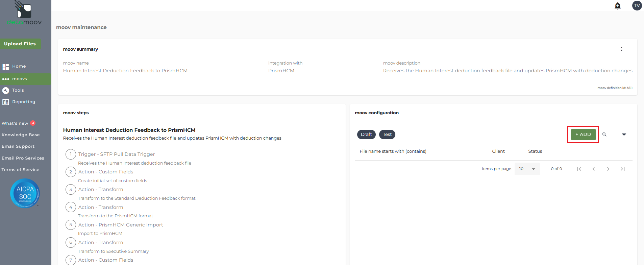Click "Transform to Executive Summary" step text

(114, 251)
